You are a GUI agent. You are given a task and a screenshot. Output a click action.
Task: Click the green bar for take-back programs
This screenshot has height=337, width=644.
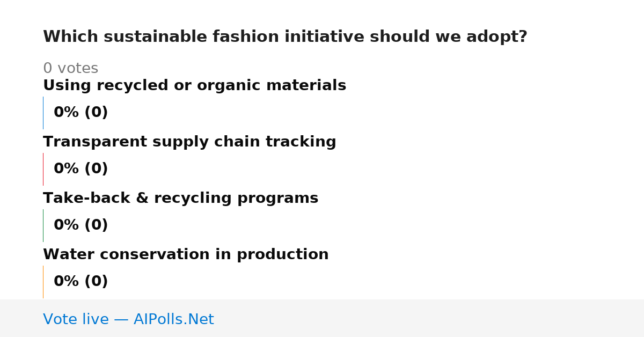[43, 225]
